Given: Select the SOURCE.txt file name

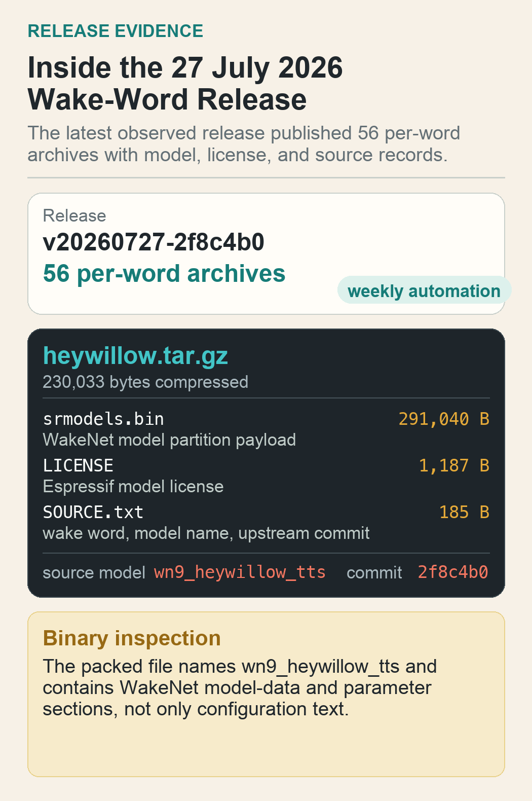Looking at the screenshot, I should [93, 512].
